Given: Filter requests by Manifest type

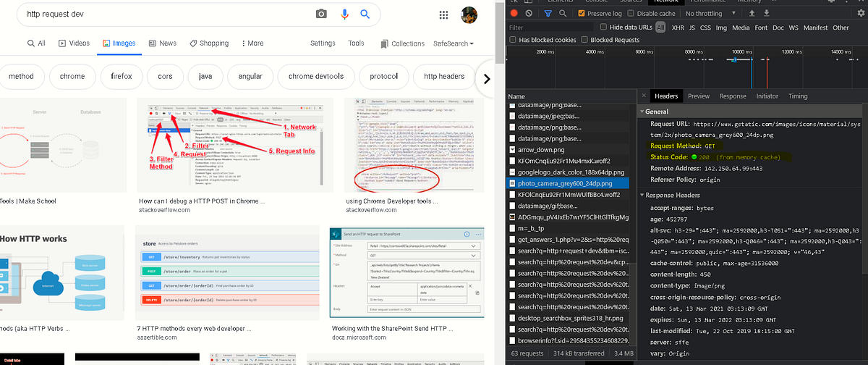Looking at the screenshot, I should (x=815, y=28).
